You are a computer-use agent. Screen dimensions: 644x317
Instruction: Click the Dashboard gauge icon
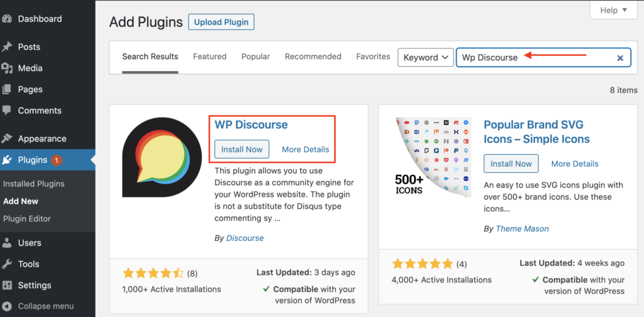[x=6, y=19]
